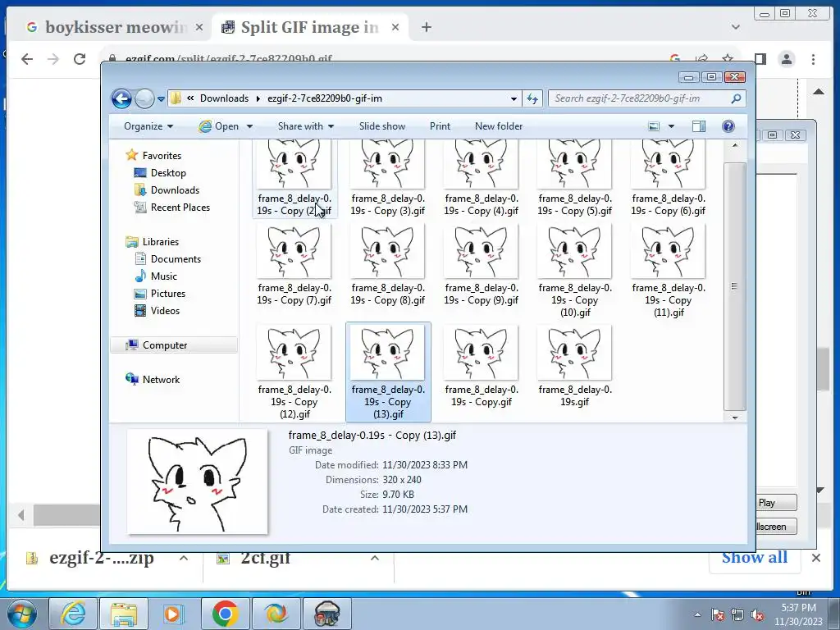Screen dimensions: 840x630
Task: Open Windows Explorer taskbar icon
Action: click(x=124, y=614)
